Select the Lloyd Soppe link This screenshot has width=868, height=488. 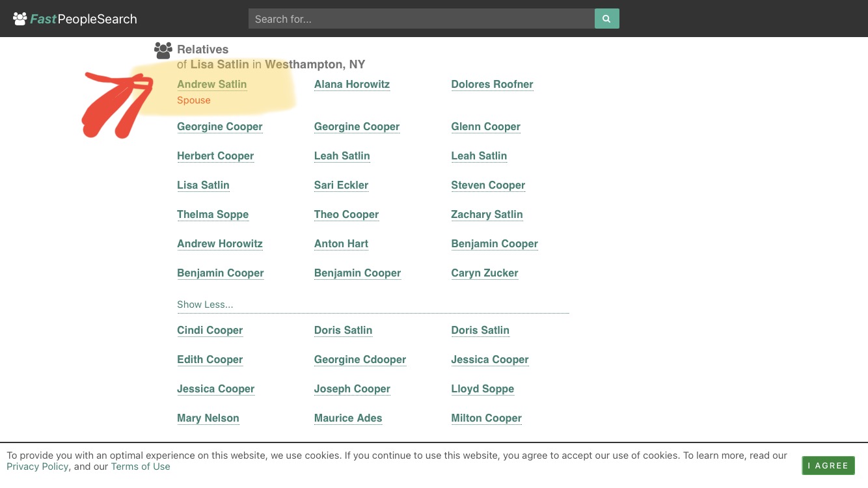point(482,388)
